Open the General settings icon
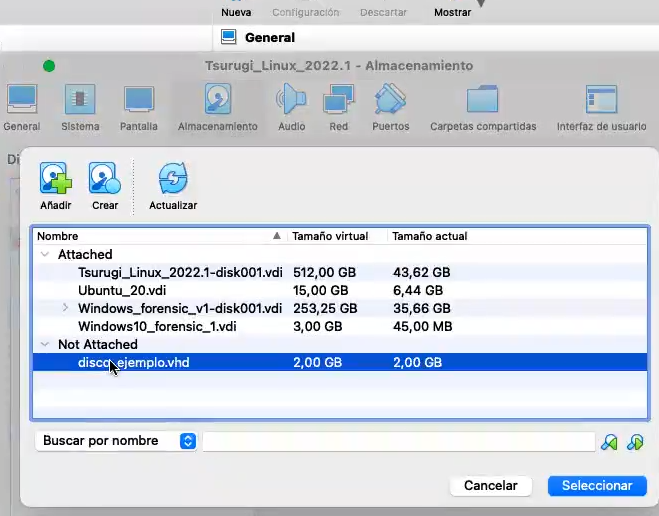This screenshot has height=516, width=659. coord(22,99)
